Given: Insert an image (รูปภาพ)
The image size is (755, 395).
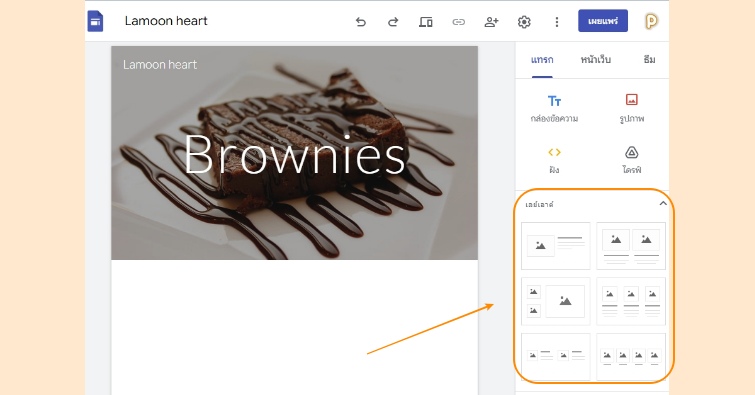Looking at the screenshot, I should pyautogui.click(x=631, y=108).
